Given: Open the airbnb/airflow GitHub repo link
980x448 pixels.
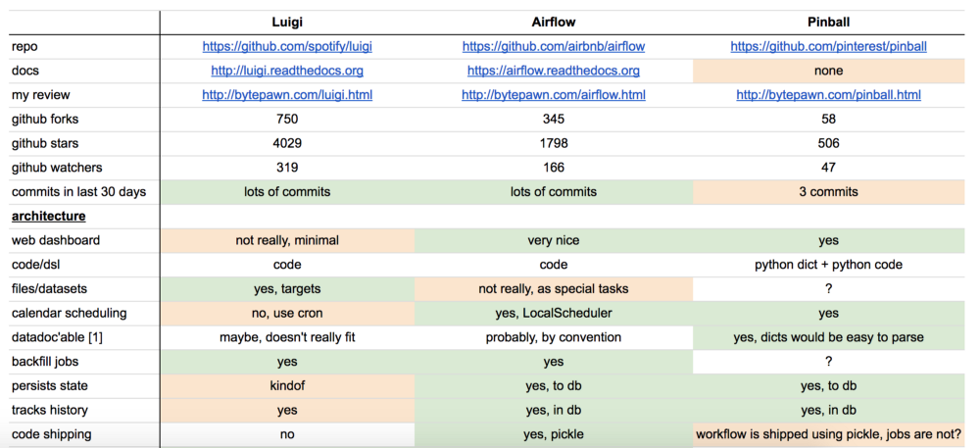Looking at the screenshot, I should (553, 46).
